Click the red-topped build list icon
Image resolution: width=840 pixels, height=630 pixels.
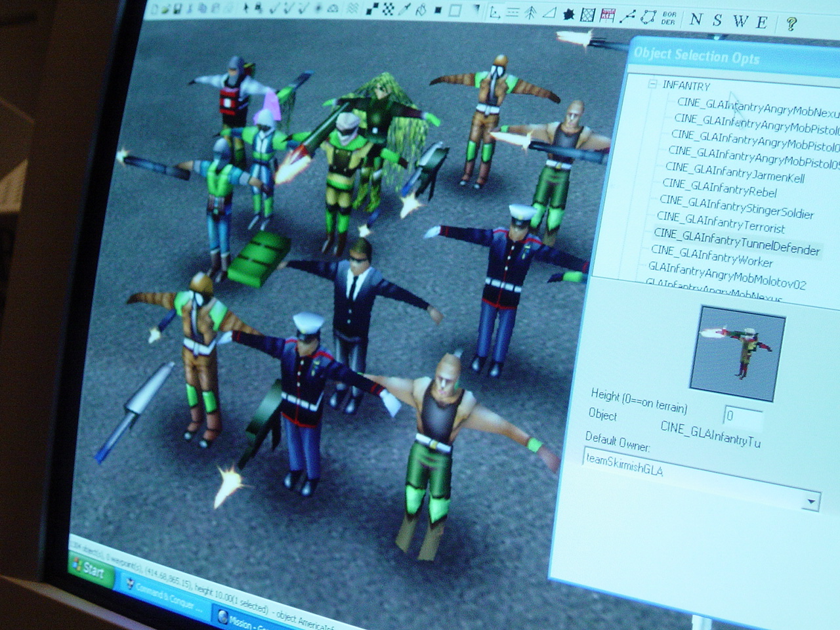coord(608,16)
